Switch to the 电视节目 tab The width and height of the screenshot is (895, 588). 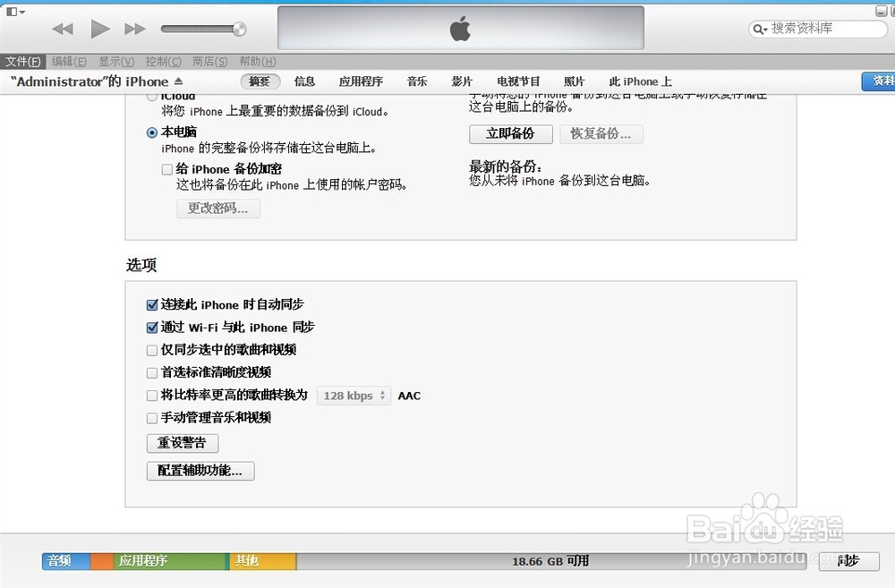click(x=518, y=81)
